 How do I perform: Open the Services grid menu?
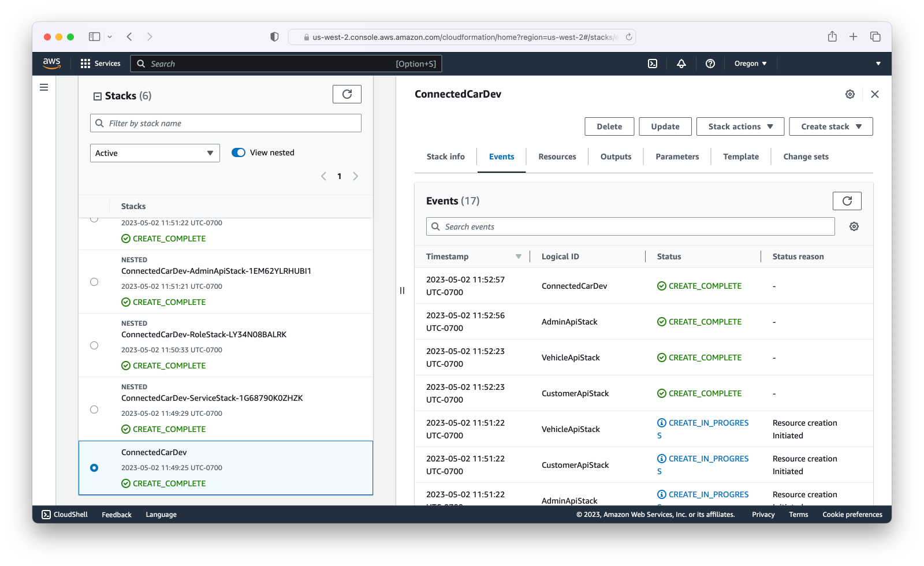(x=100, y=64)
